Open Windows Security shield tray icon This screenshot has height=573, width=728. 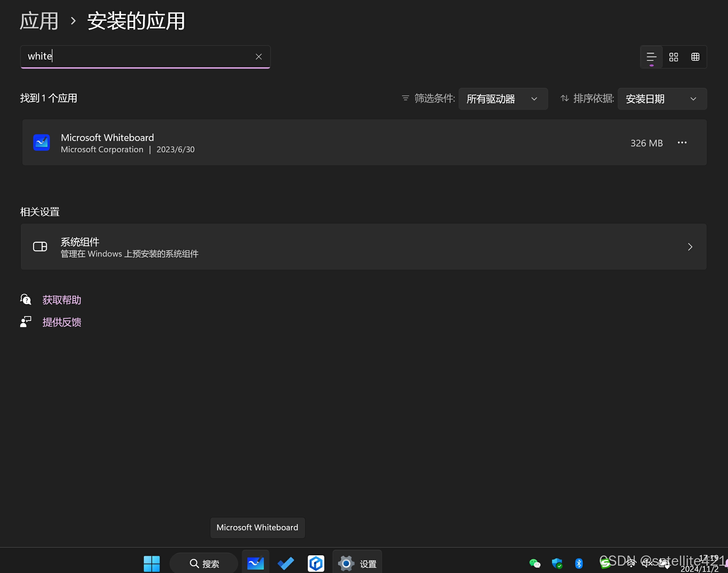coord(557,564)
